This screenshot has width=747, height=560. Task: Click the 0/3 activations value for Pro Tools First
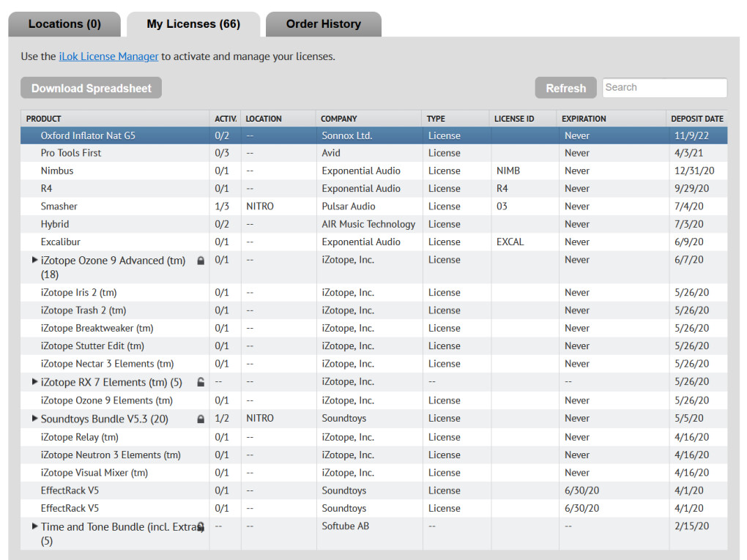coord(221,153)
